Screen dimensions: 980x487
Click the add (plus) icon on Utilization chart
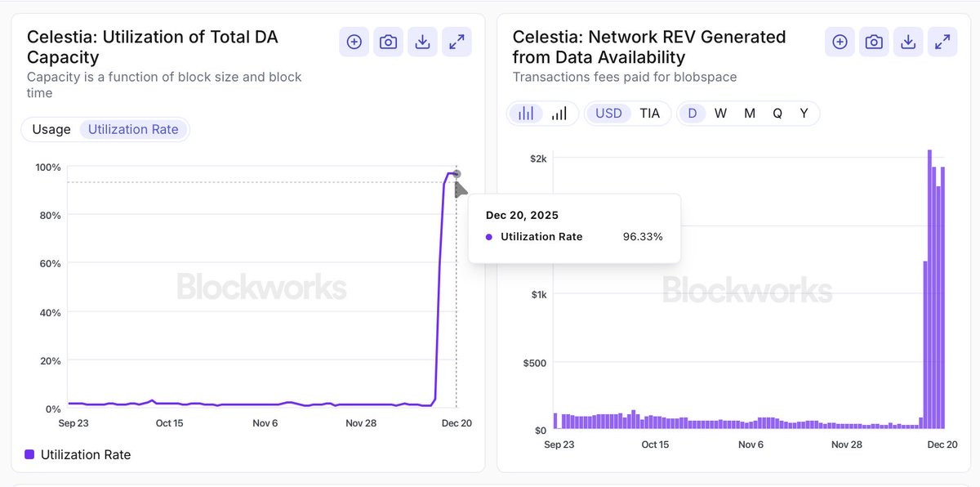pos(354,42)
